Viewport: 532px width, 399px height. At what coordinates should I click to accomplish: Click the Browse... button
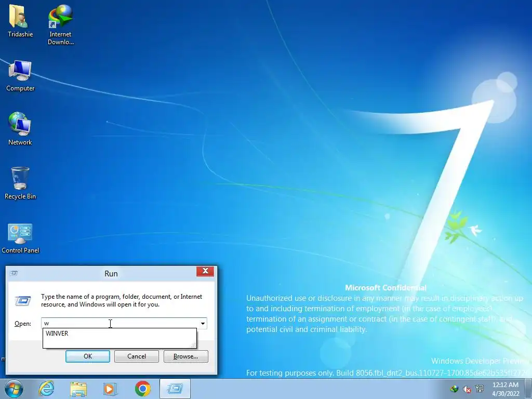pyautogui.click(x=185, y=356)
